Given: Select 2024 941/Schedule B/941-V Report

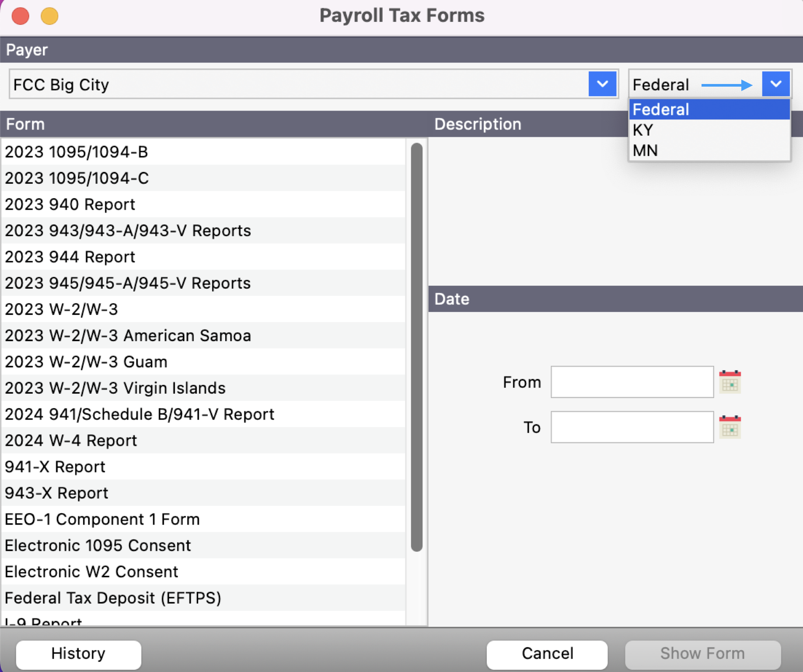Looking at the screenshot, I should pyautogui.click(x=140, y=414).
